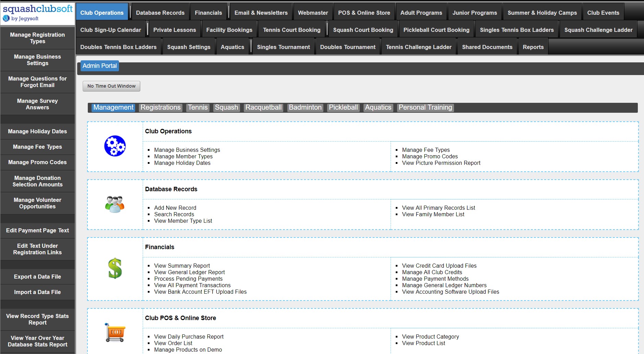Open Manage Questions for Forgot Email

[x=37, y=82]
